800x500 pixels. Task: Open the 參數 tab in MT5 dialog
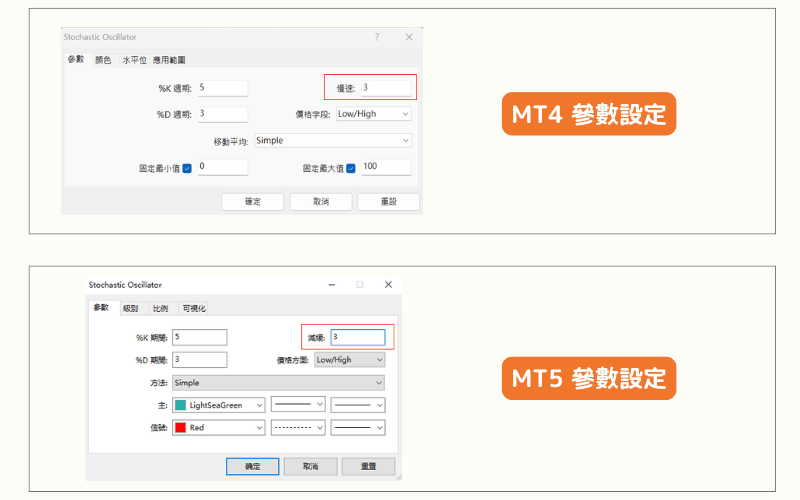pos(102,308)
